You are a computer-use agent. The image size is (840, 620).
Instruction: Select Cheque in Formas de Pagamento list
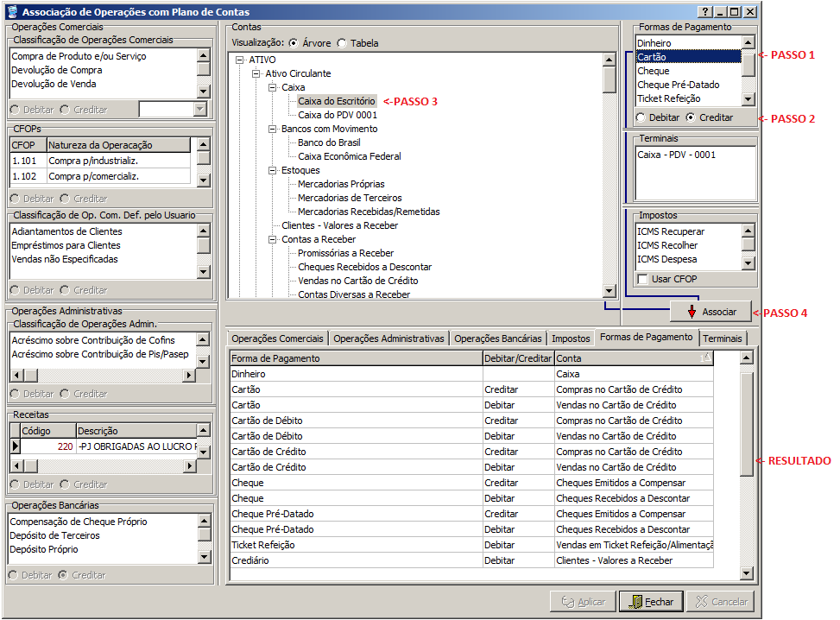[654, 71]
